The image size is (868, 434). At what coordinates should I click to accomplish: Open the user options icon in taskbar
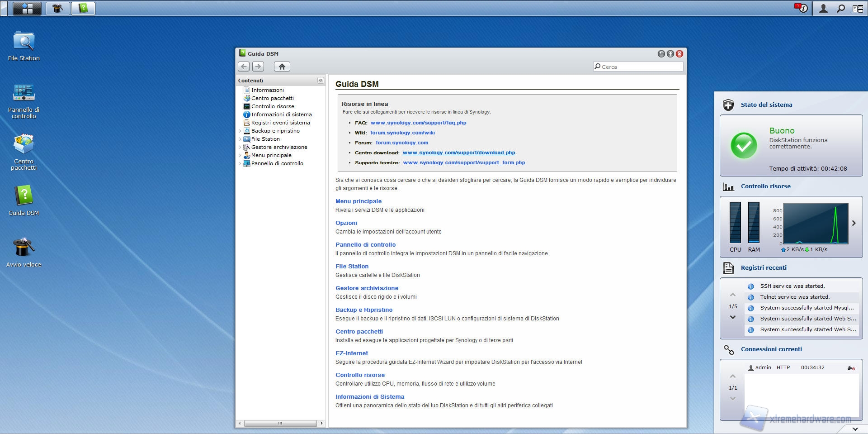[823, 8]
